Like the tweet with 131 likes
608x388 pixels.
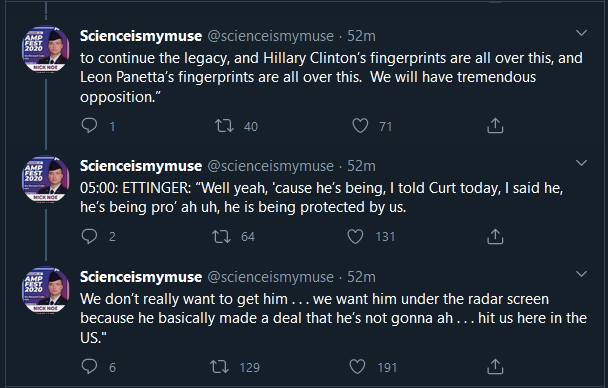point(356,236)
